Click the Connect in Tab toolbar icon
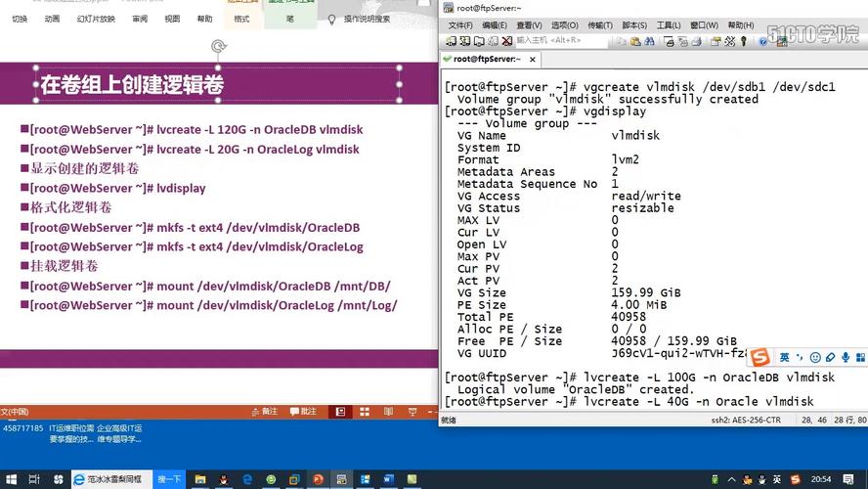868x489 pixels. [x=479, y=41]
